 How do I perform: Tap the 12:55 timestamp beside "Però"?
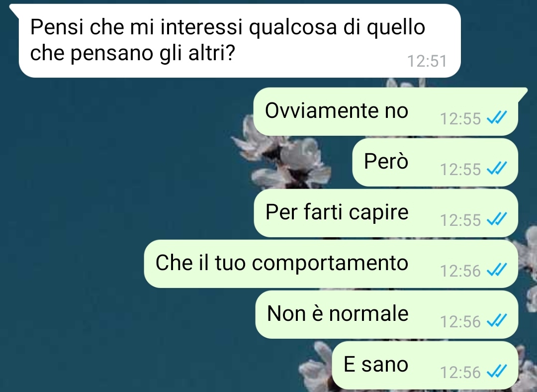pos(460,169)
